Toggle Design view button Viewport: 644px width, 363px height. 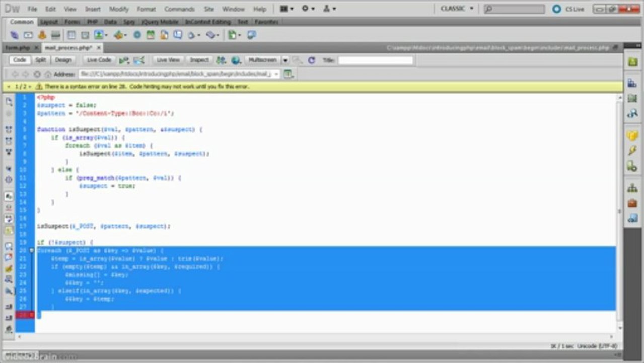63,60
